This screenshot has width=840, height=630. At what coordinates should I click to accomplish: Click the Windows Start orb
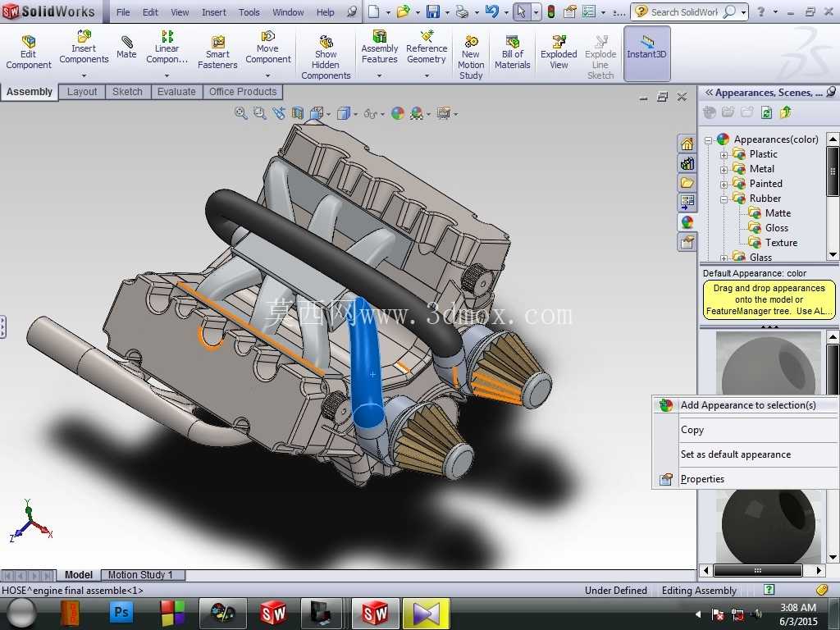pyautogui.click(x=21, y=614)
